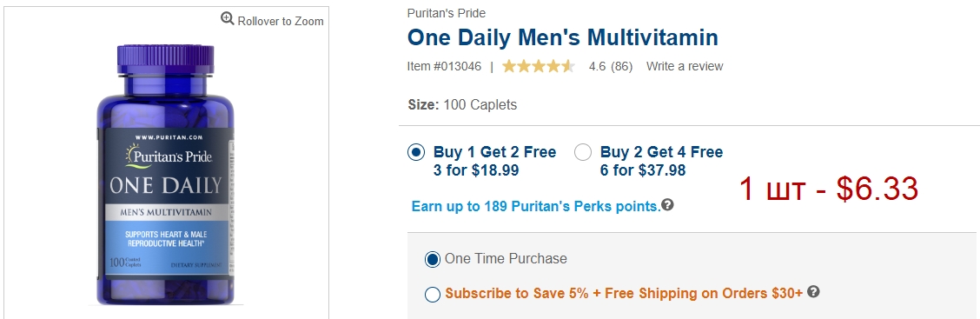This screenshot has width=980, height=319.
Task: Click the gold star rating icons
Action: point(539,66)
